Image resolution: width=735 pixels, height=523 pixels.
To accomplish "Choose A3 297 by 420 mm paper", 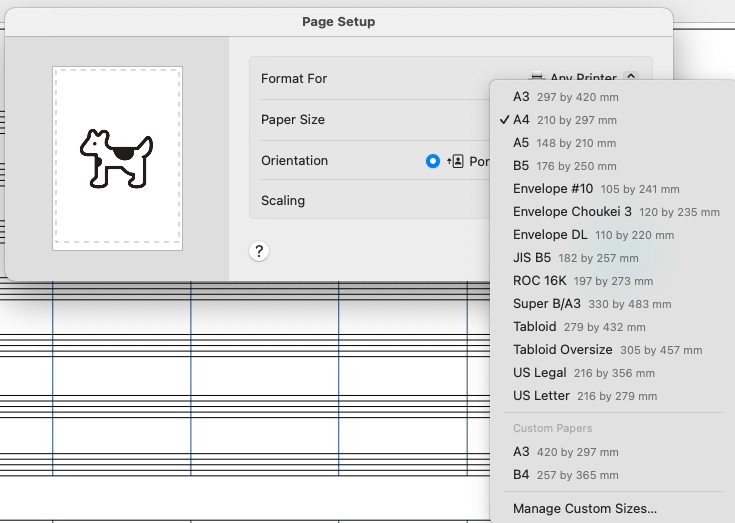I will pyautogui.click(x=565, y=97).
